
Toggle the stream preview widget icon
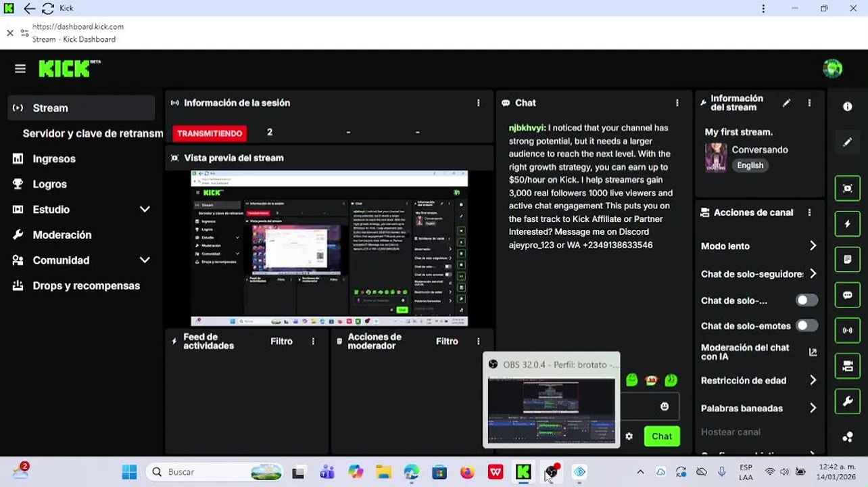(848, 189)
